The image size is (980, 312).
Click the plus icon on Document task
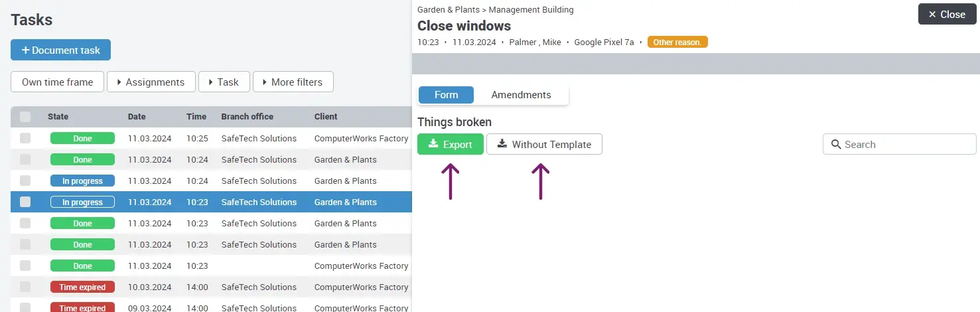click(x=25, y=50)
